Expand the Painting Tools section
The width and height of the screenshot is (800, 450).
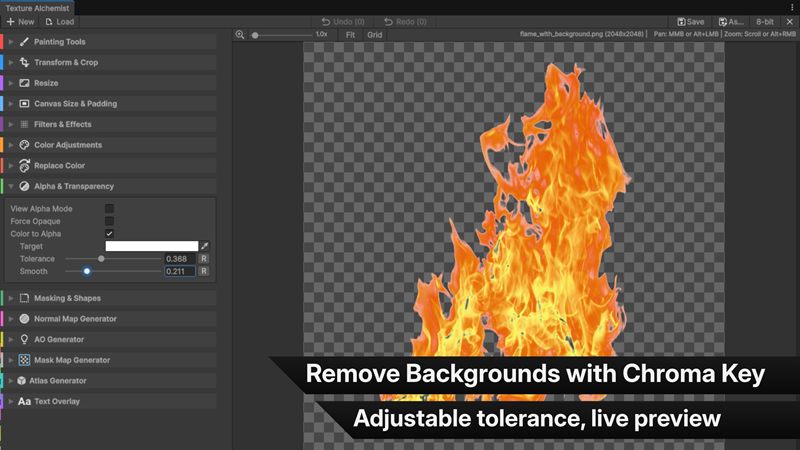[x=11, y=42]
